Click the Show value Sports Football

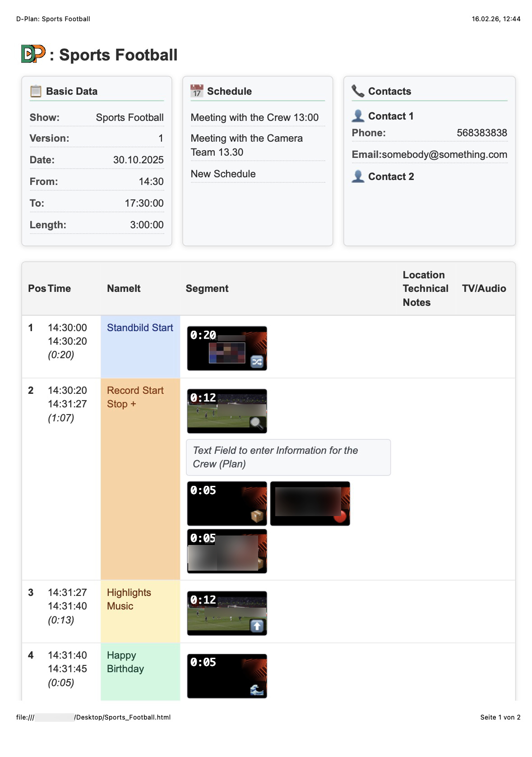tap(130, 117)
